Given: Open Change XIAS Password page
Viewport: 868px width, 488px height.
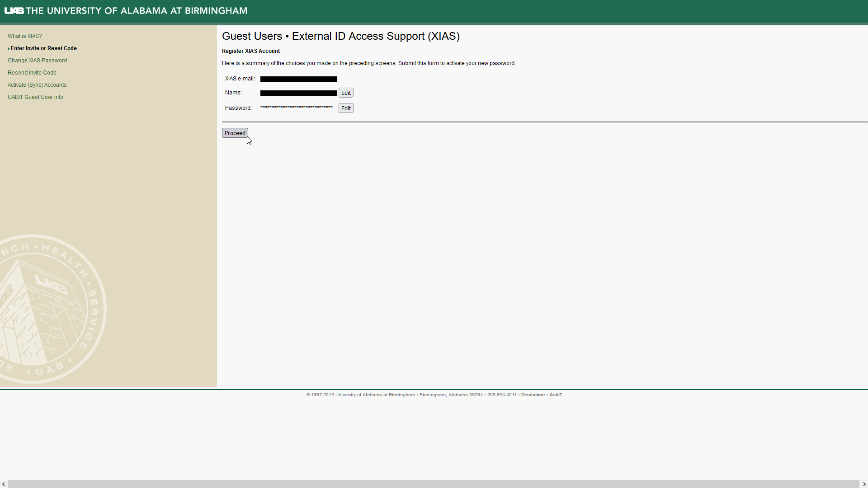Looking at the screenshot, I should point(37,61).
